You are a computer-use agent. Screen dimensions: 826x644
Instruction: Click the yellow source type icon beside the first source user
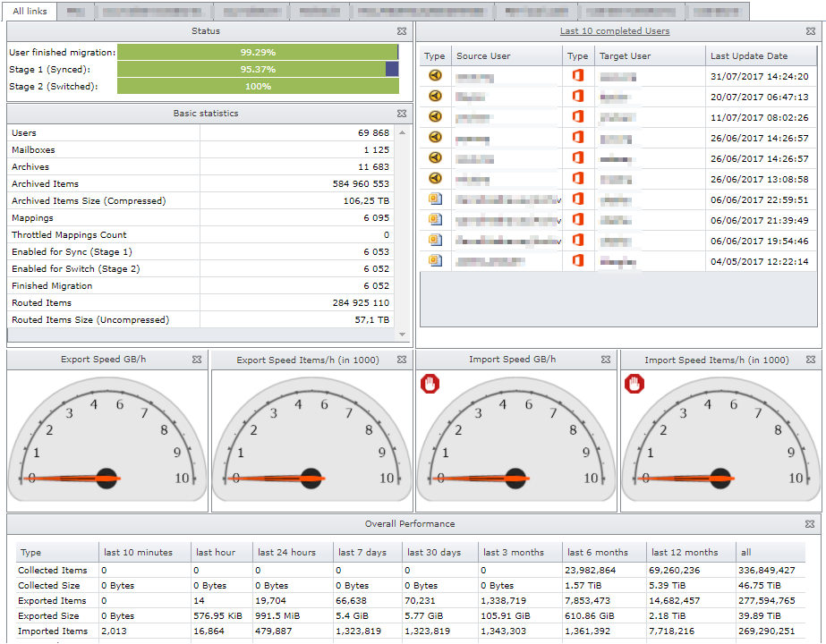435,75
